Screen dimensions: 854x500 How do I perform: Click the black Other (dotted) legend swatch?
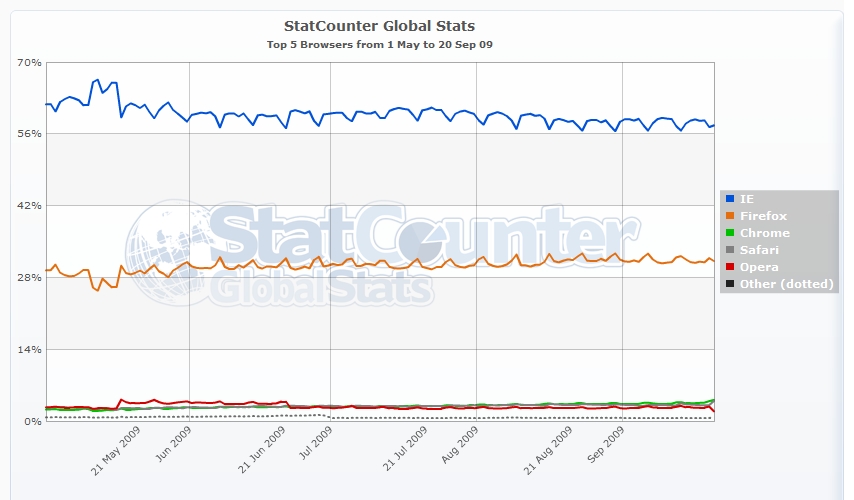coord(729,284)
